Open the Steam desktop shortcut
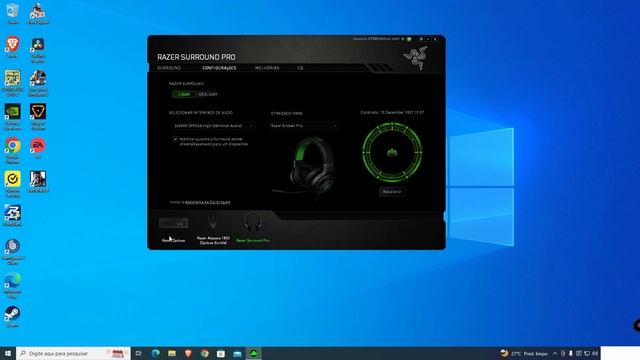The width and height of the screenshot is (640, 360). point(13,317)
